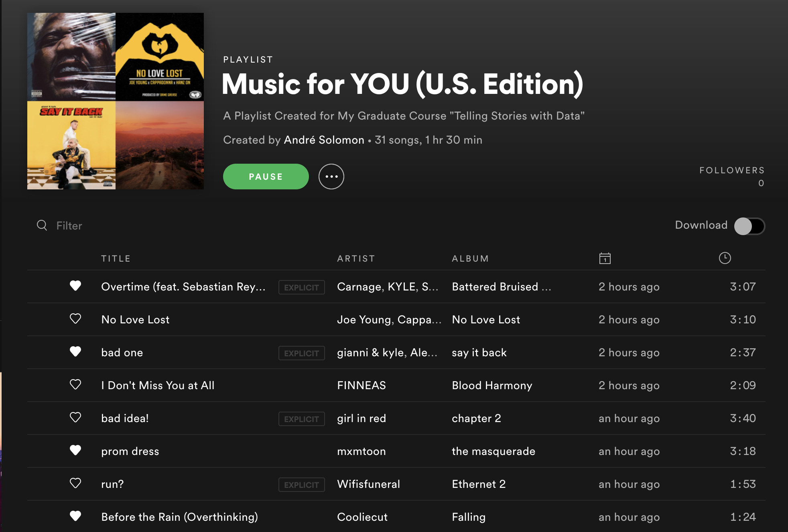Open the FINNEAS artist link
This screenshot has height=532, width=788.
[x=361, y=385]
